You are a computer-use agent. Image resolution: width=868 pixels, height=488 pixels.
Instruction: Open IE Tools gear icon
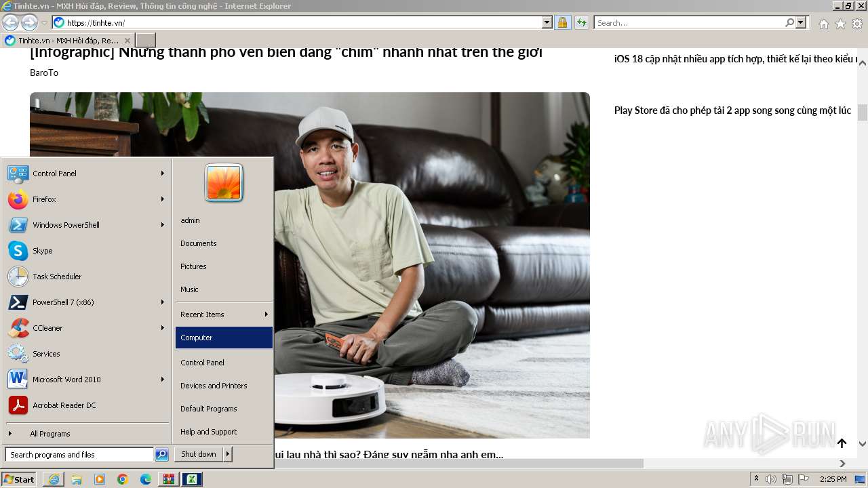[857, 24]
